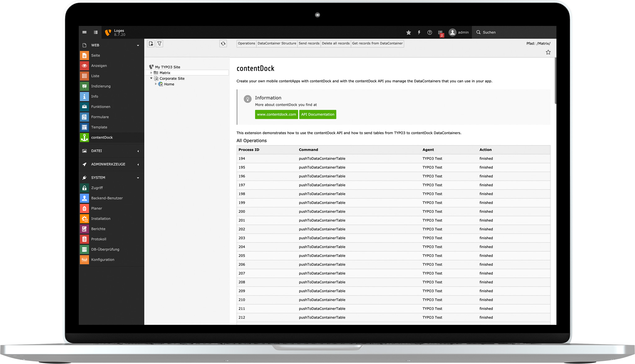Toggle the page tree filter icon
This screenshot has width=635, height=364.
point(159,44)
